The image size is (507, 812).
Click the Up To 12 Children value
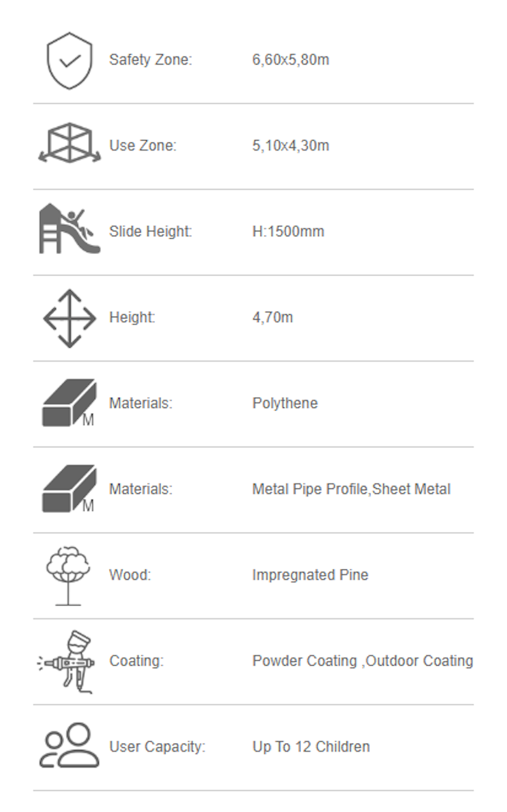311,747
